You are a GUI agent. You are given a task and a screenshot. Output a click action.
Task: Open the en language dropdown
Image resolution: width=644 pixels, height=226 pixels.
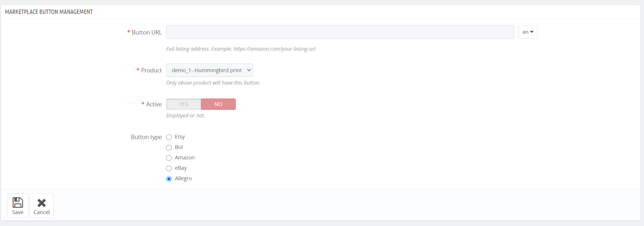528,32
